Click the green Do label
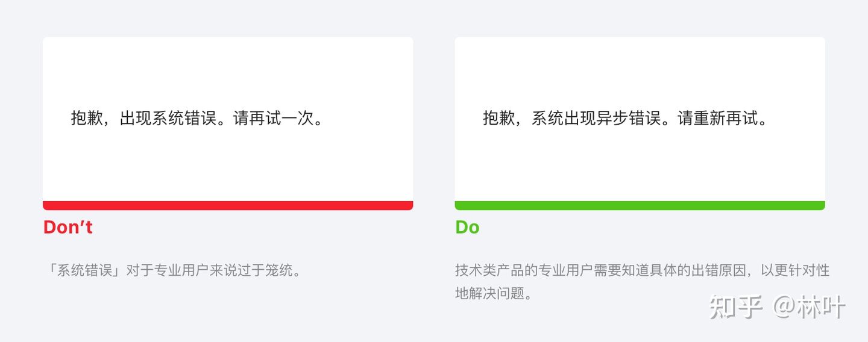This screenshot has height=342, width=868. tap(467, 227)
